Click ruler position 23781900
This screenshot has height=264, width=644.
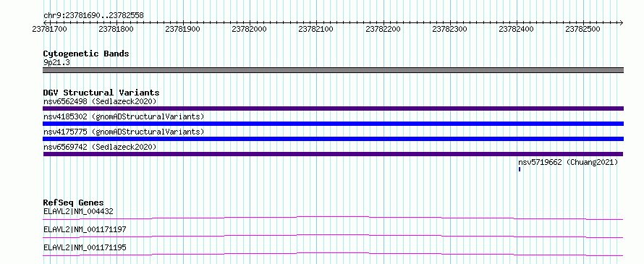pyautogui.click(x=183, y=29)
